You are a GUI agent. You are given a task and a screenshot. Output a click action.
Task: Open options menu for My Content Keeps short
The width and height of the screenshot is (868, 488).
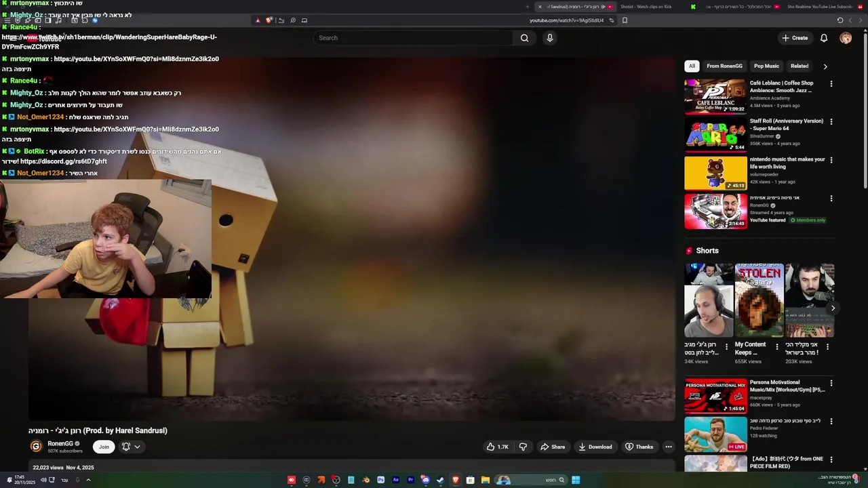point(777,346)
